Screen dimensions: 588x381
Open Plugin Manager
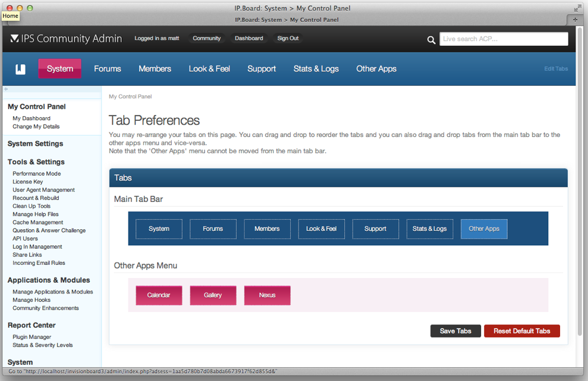pyautogui.click(x=32, y=337)
